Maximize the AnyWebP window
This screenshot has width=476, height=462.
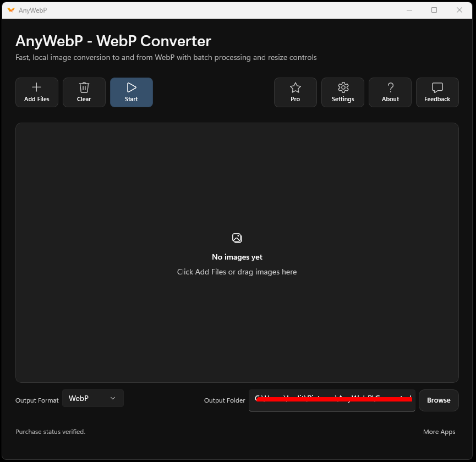coord(434,10)
